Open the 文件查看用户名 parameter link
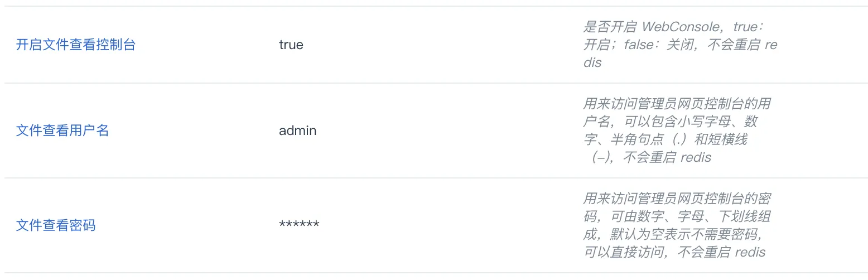Image resolution: width=868 pixels, height=280 pixels. pos(62,131)
